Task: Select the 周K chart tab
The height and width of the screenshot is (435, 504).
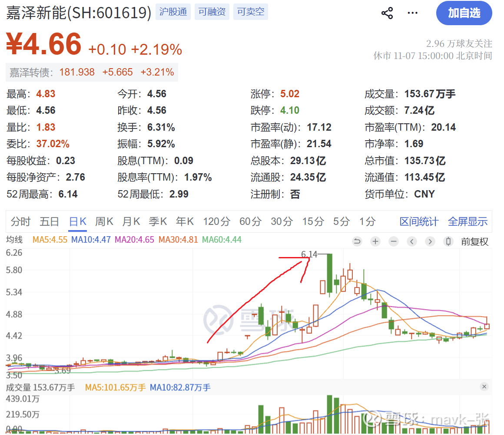Action: (x=104, y=221)
